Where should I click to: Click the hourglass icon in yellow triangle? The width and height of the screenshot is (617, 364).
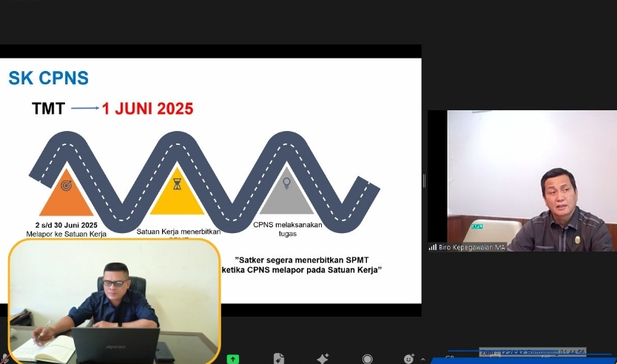coord(177,183)
